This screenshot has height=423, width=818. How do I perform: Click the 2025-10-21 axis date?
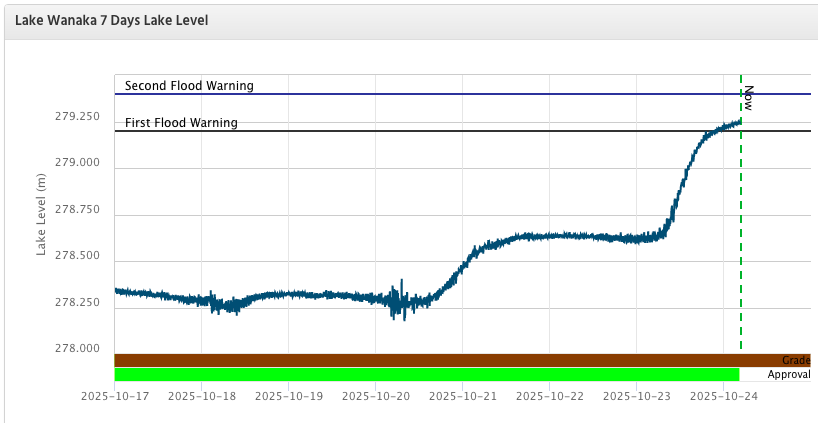click(462, 396)
